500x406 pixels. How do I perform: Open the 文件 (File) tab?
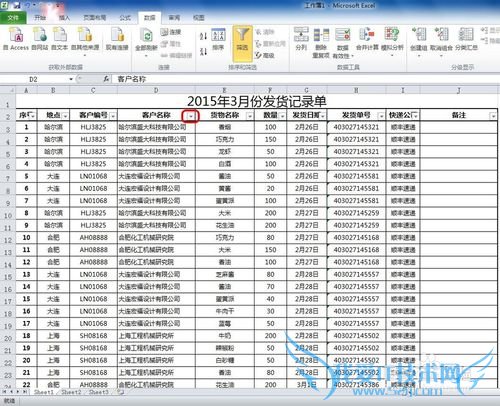click(13, 18)
